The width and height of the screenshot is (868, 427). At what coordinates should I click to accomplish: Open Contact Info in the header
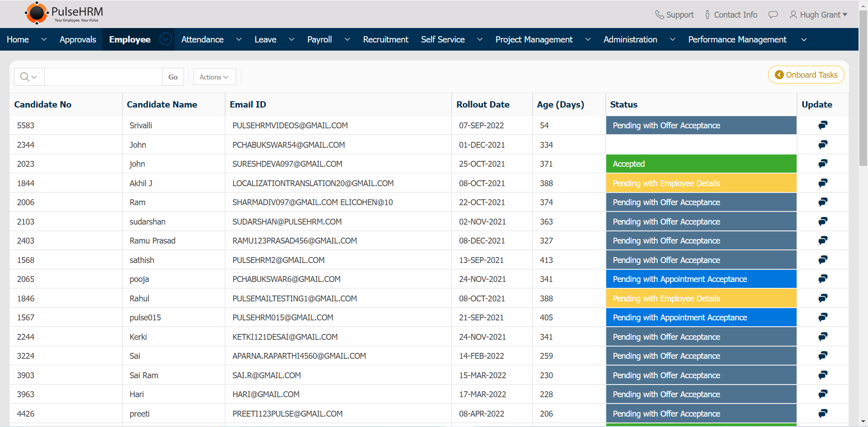731,15
